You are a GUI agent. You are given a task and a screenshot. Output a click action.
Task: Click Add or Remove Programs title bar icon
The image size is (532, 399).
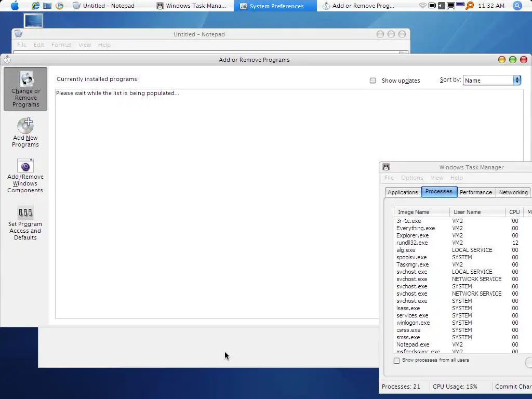point(7,60)
